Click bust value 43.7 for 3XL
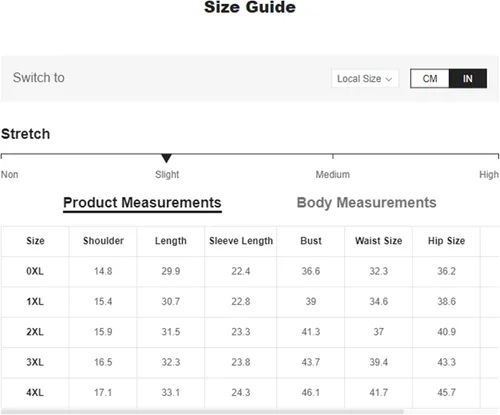Viewport: 500px width, 415px height. pyautogui.click(x=311, y=362)
